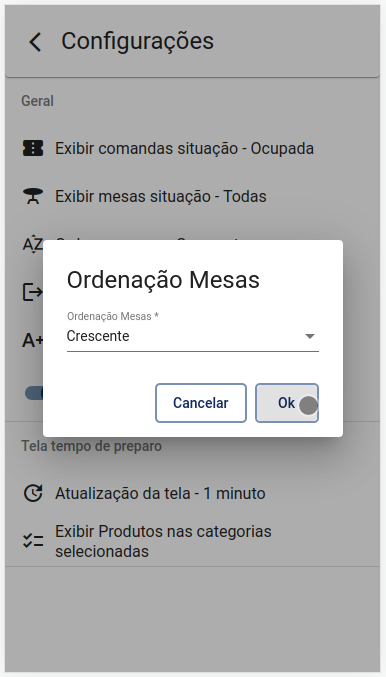Click the exit arrow icon behind the dialog
The width and height of the screenshot is (386, 677).
(x=33, y=292)
